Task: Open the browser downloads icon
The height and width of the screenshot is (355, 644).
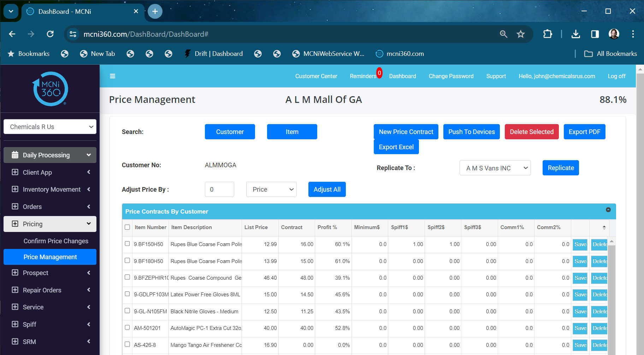Action: coord(576,34)
